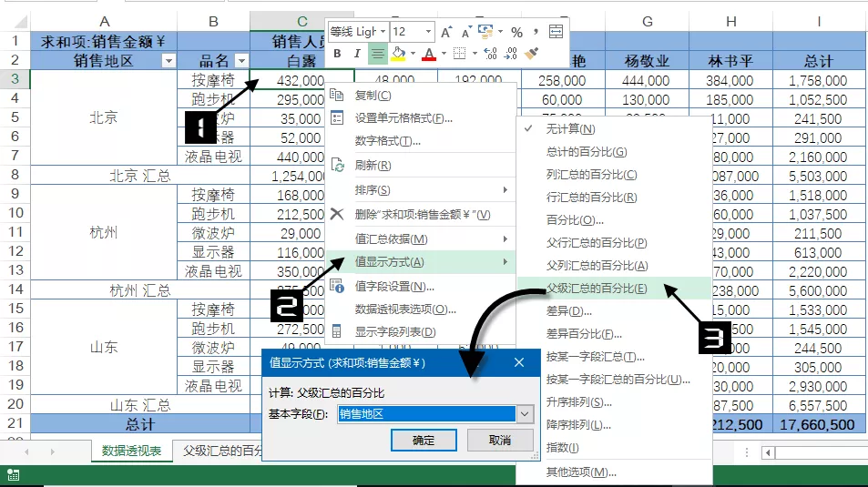Apply comma style format
This screenshot has height=487, width=868.
click(536, 32)
